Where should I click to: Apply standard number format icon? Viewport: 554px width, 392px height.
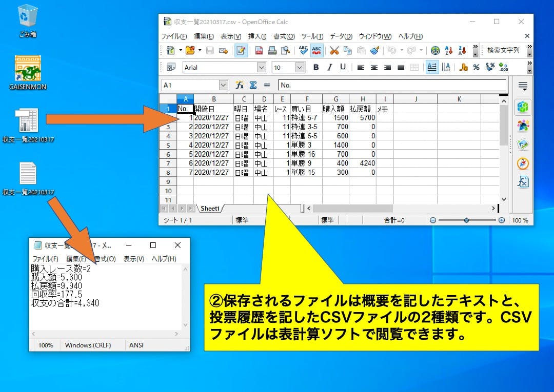pyautogui.click(x=490, y=67)
